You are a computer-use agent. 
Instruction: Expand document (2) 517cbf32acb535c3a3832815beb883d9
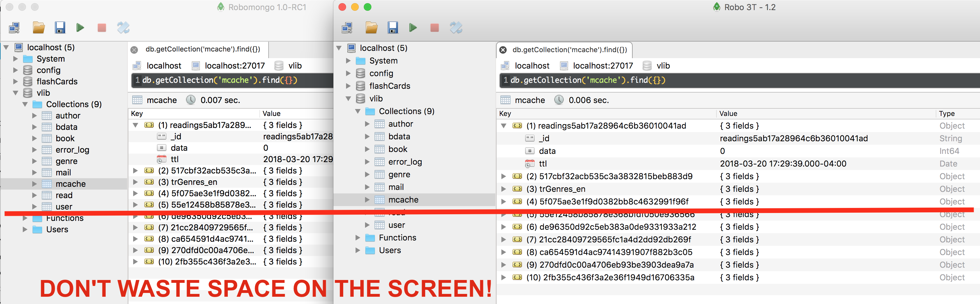pyautogui.click(x=504, y=176)
